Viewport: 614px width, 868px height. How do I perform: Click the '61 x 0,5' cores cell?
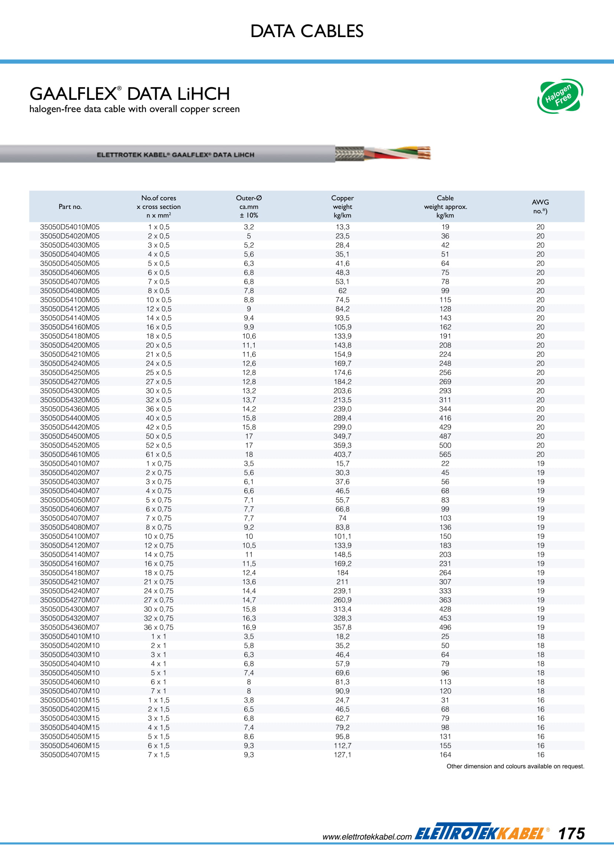[x=159, y=455]
